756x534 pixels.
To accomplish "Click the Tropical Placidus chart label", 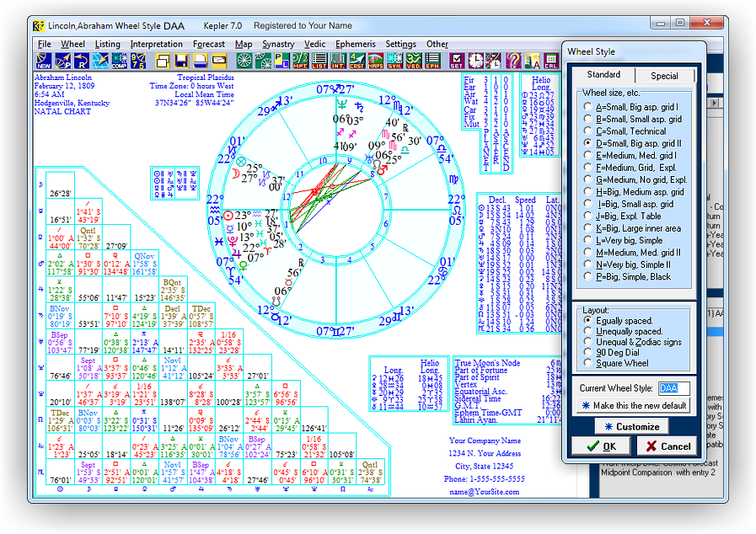I will 206,77.
